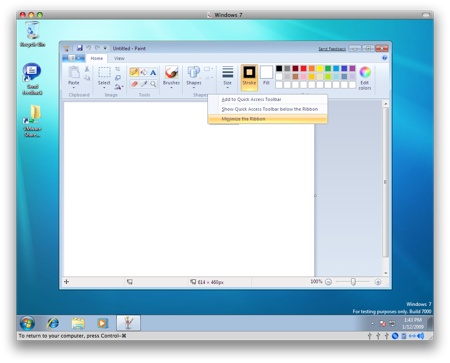The image size is (450, 363).
Task: Select the Eraser tool
Action: click(134, 84)
